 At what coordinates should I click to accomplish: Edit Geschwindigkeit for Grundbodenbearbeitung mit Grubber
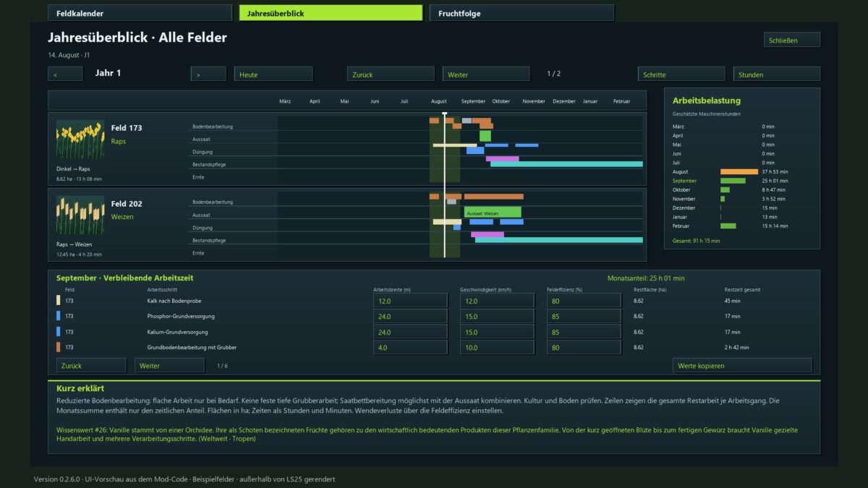(498, 348)
